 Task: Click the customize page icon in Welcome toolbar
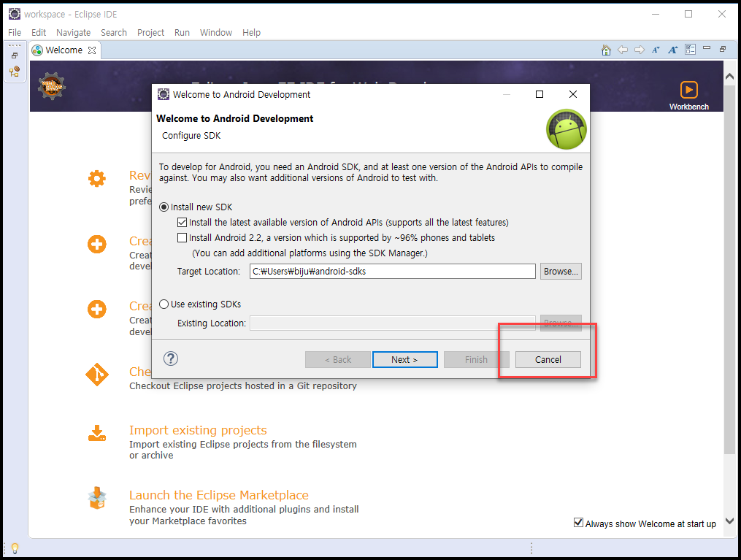[690, 49]
